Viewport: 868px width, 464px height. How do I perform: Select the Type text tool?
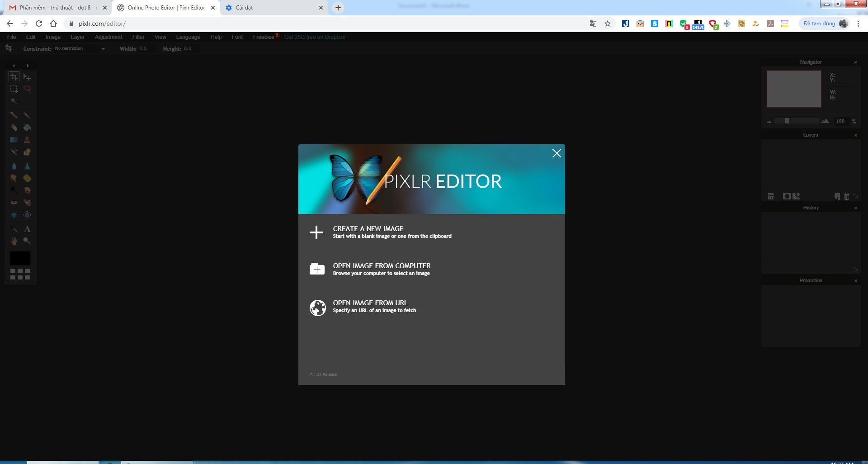tap(27, 229)
